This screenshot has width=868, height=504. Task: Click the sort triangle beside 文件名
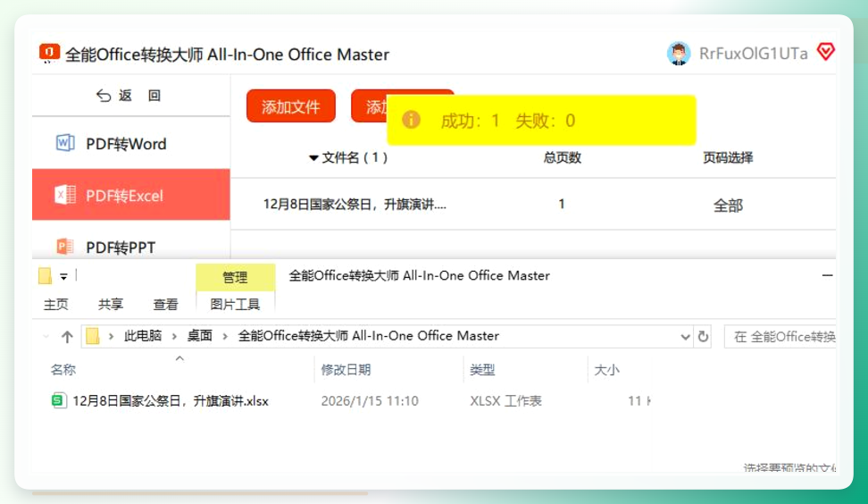tap(313, 158)
